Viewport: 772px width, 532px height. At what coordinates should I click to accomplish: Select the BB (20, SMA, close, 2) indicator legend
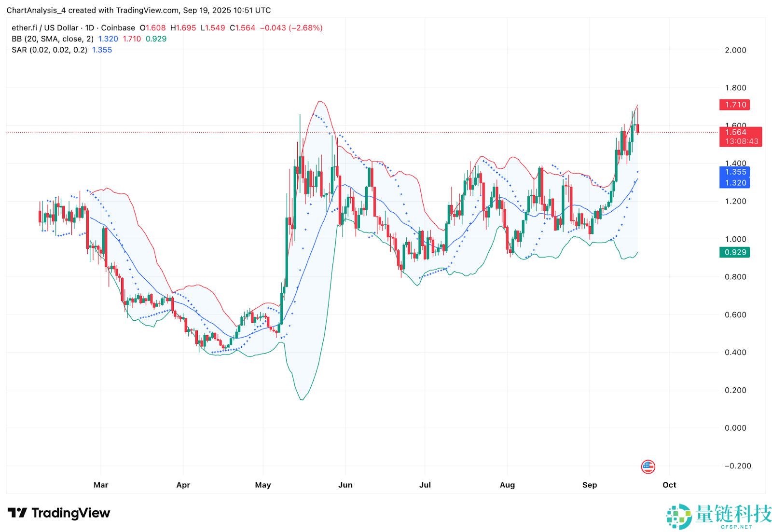click(x=53, y=39)
